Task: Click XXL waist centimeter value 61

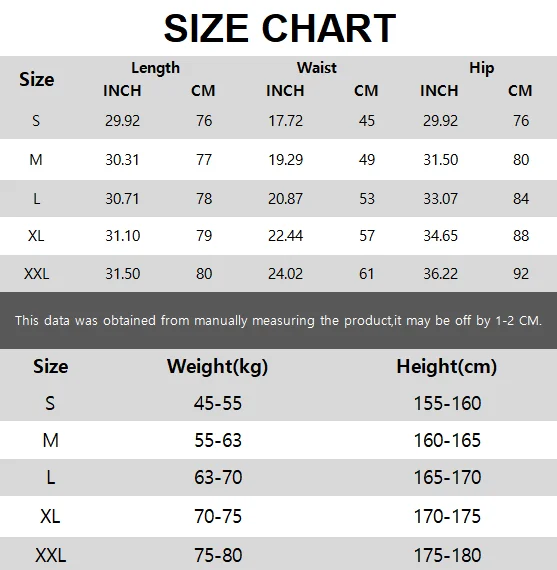Action: [x=366, y=274]
